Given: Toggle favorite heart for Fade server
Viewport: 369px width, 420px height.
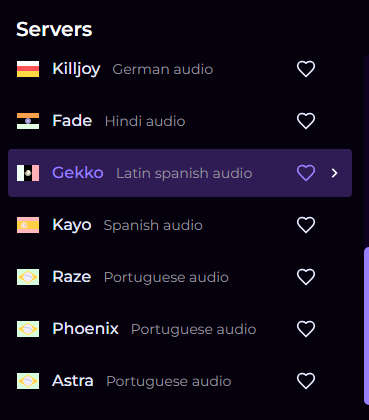Looking at the screenshot, I should click(x=306, y=121).
